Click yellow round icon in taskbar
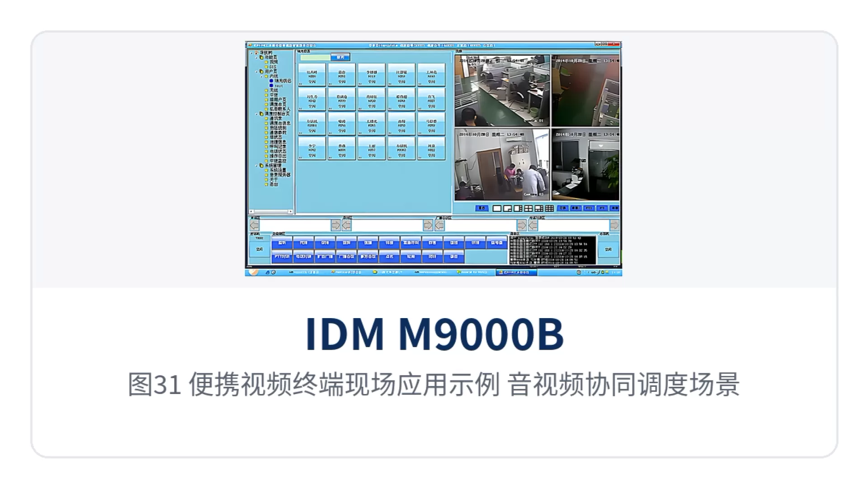The width and height of the screenshot is (868, 488). tap(375, 272)
